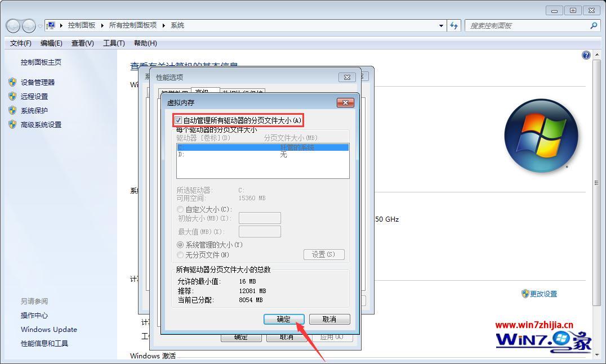Open help via blue question mark icon
606x364 pixels.
pos(586,55)
